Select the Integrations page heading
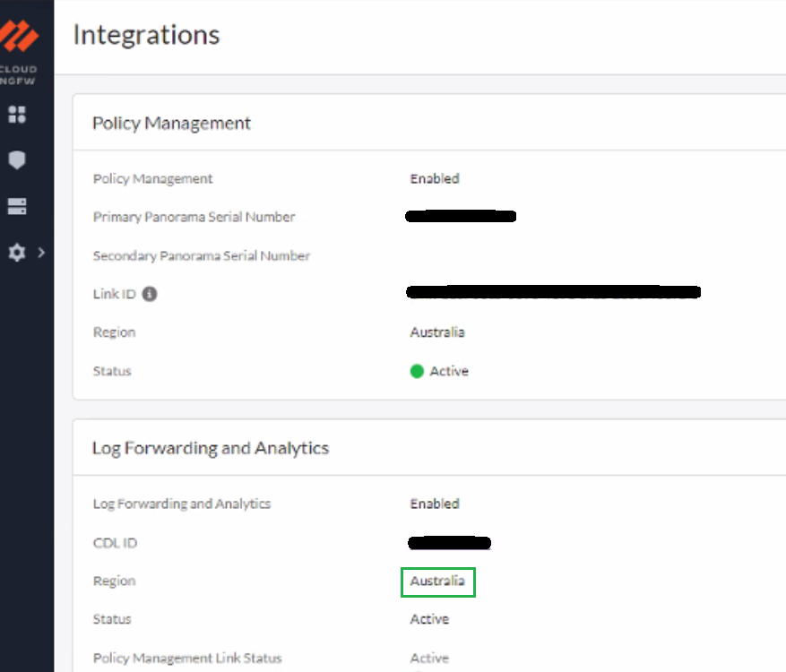Viewport: 786px width, 672px height. (145, 36)
